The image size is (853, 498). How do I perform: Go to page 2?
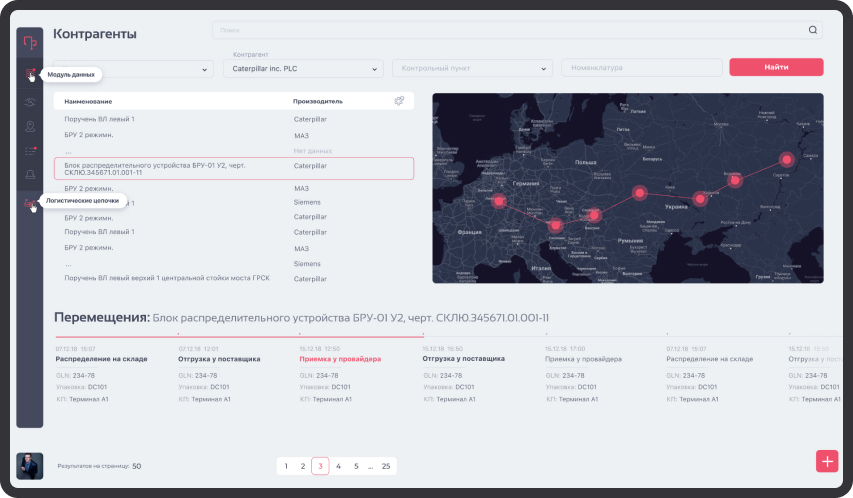point(303,466)
